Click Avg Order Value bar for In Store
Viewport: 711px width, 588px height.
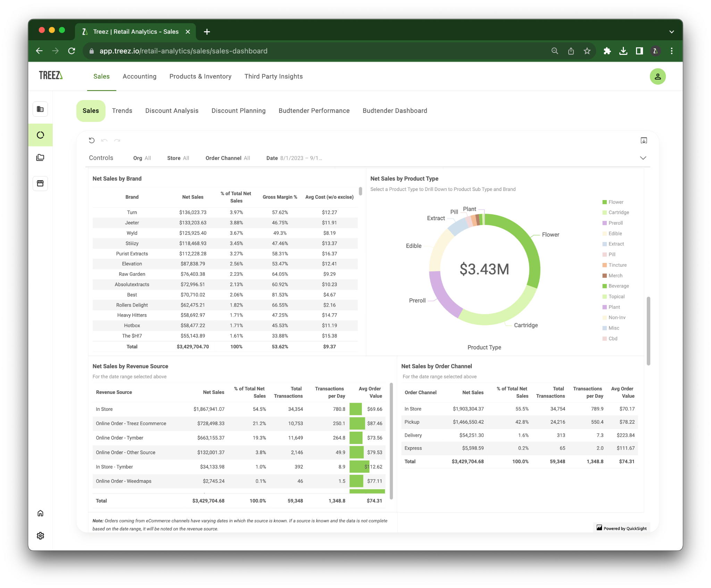click(355, 409)
